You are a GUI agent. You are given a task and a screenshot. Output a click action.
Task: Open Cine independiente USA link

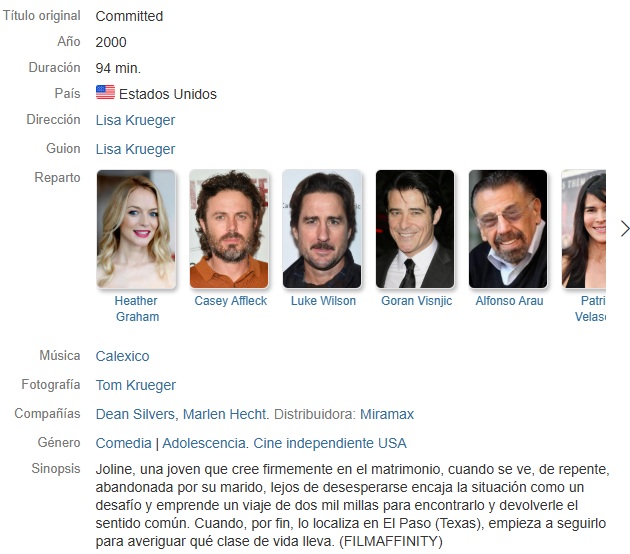point(330,443)
